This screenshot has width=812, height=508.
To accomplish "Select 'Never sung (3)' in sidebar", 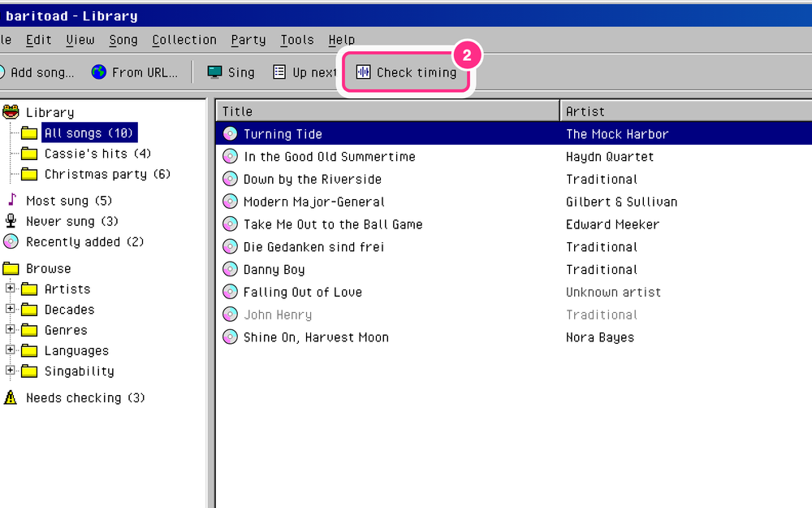I will point(72,221).
